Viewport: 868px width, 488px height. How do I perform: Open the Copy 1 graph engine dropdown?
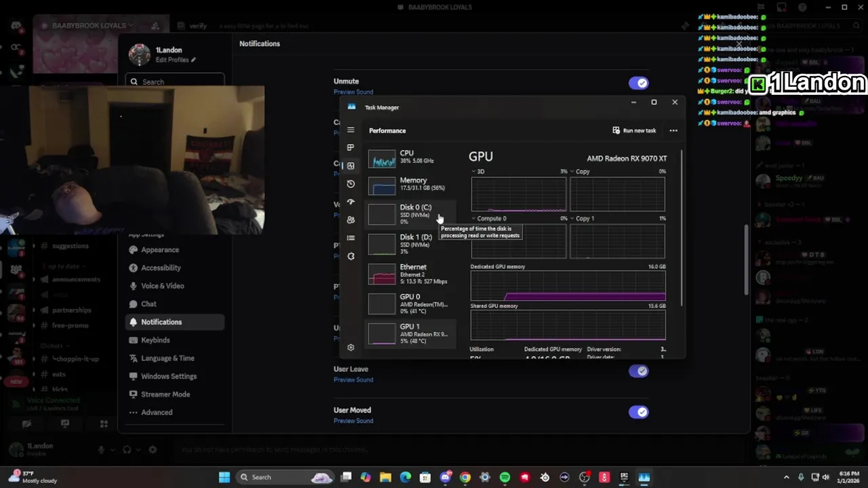pos(582,218)
